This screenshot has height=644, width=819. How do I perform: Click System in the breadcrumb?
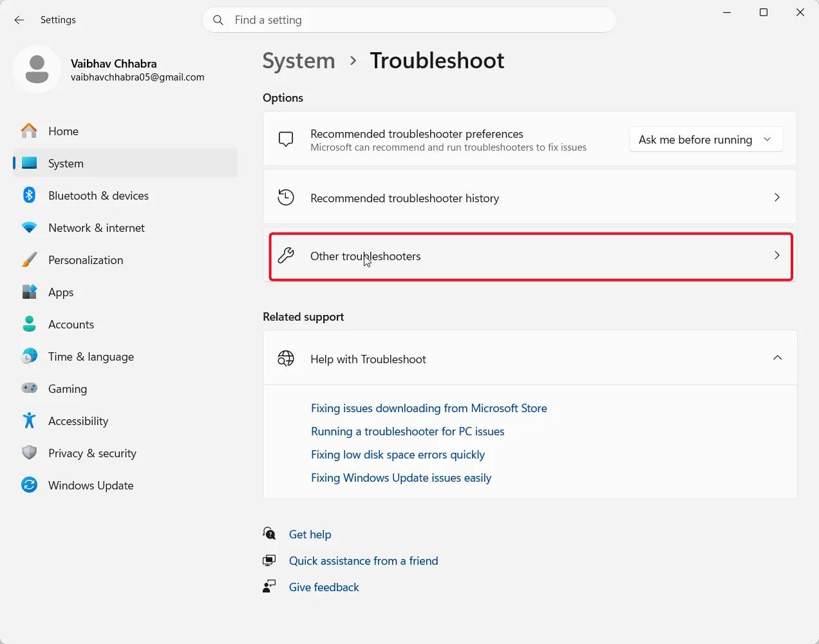pyautogui.click(x=299, y=61)
